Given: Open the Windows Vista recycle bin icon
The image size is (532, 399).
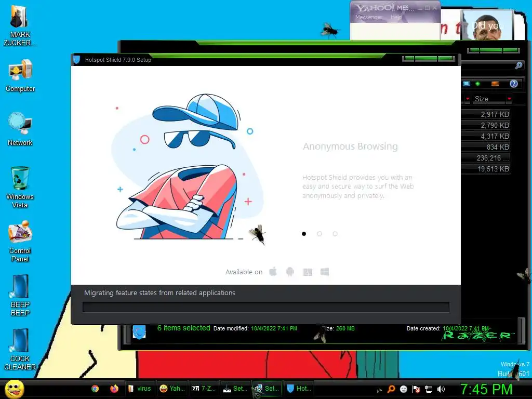Looking at the screenshot, I should (x=20, y=188).
